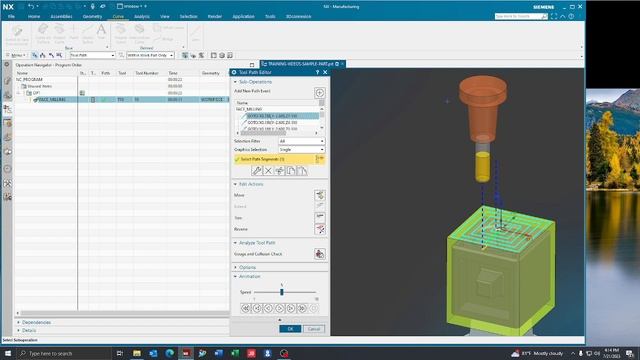Screen dimensions: 640x360
Task: Play the tool path animation in reverse
Action: pos(268,308)
